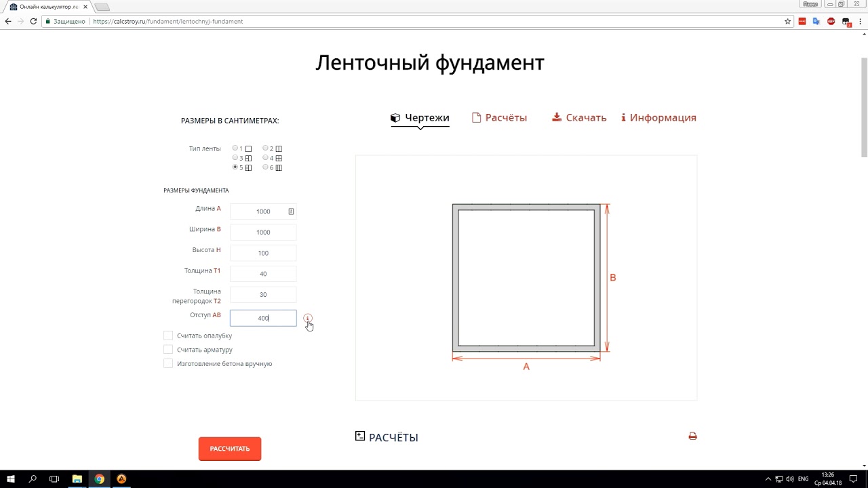
Task: Click the volume icon in system tray
Action: click(790, 479)
